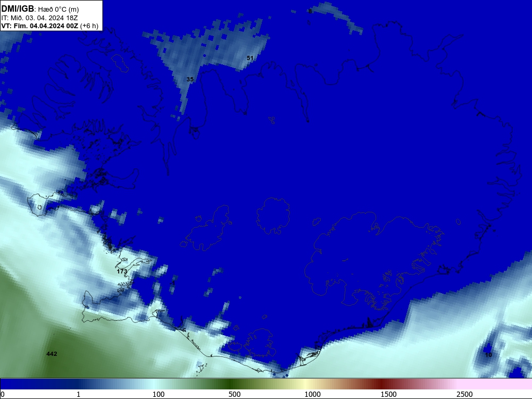Click the color scale label 100

pyautogui.click(x=159, y=394)
